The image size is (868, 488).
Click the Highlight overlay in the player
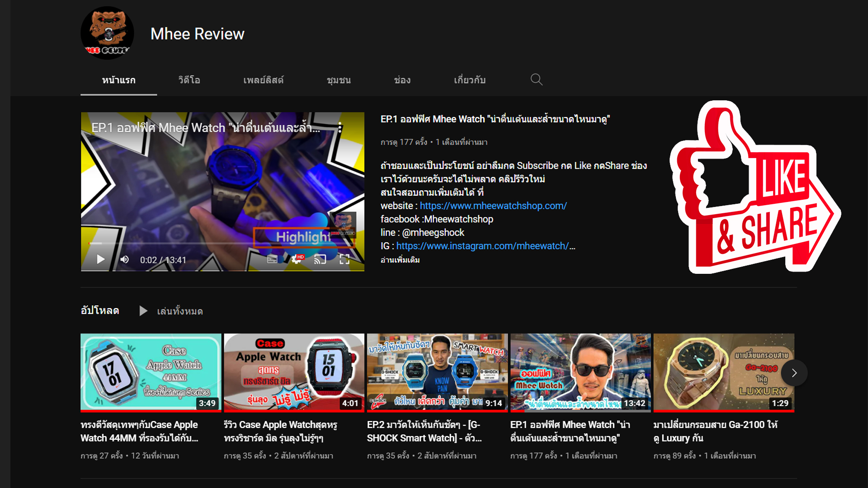[x=304, y=237]
